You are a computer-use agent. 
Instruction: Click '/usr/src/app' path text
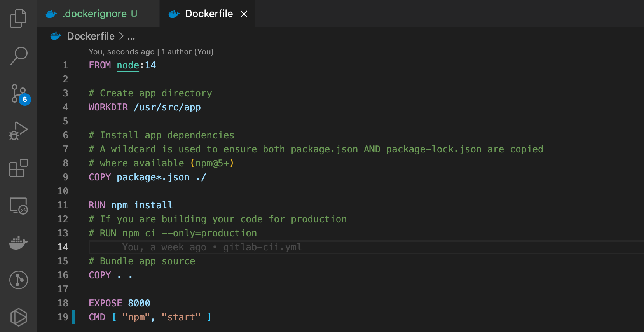[x=167, y=107]
